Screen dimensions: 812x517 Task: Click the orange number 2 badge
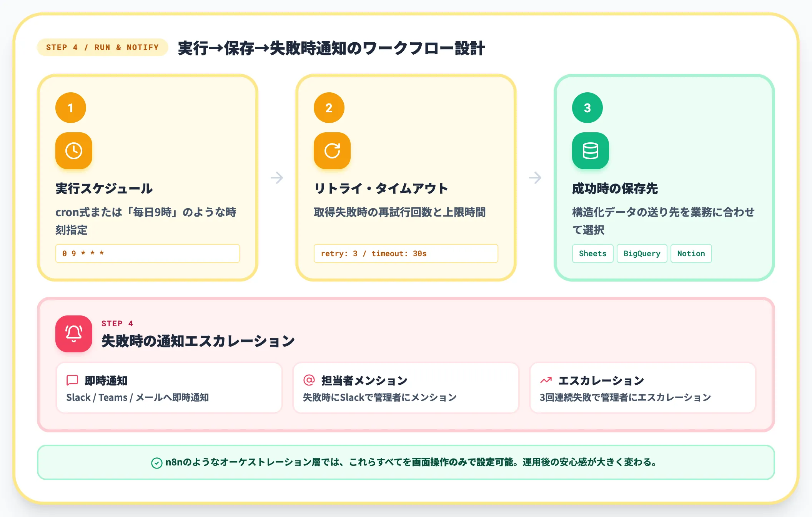pos(329,108)
